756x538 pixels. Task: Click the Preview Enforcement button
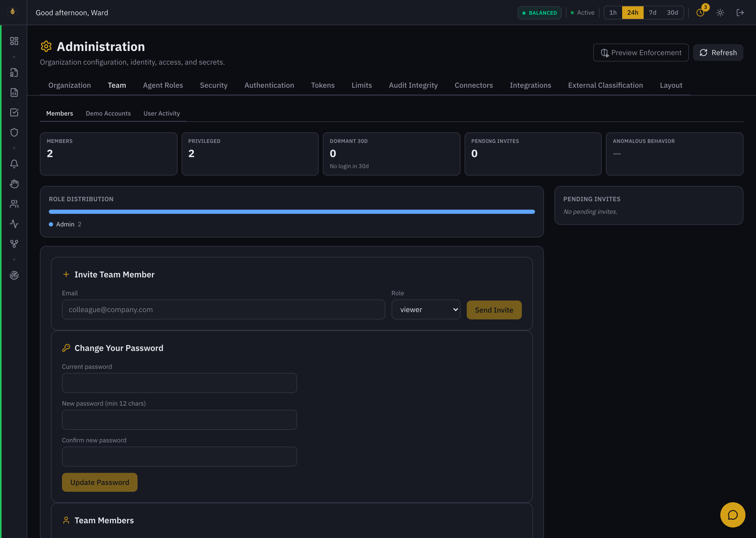641,53
